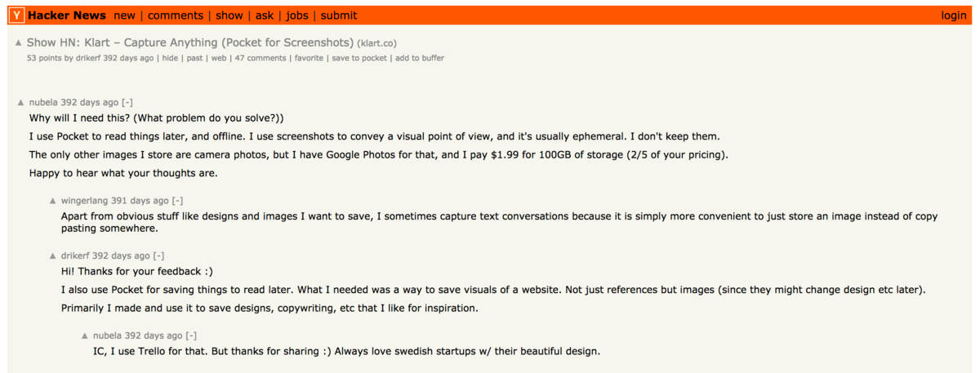
Task: Collapse nubela's nested Trello reply
Action: [x=191, y=335]
